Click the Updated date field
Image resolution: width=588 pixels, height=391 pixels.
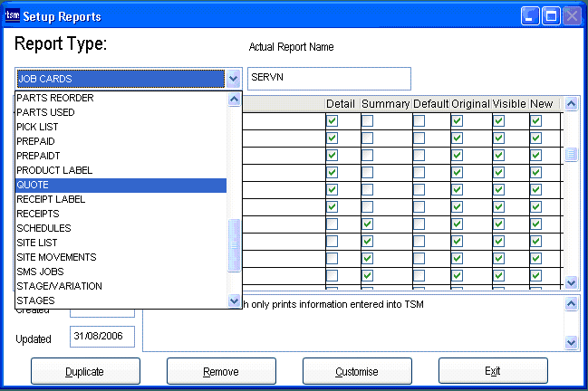(101, 338)
